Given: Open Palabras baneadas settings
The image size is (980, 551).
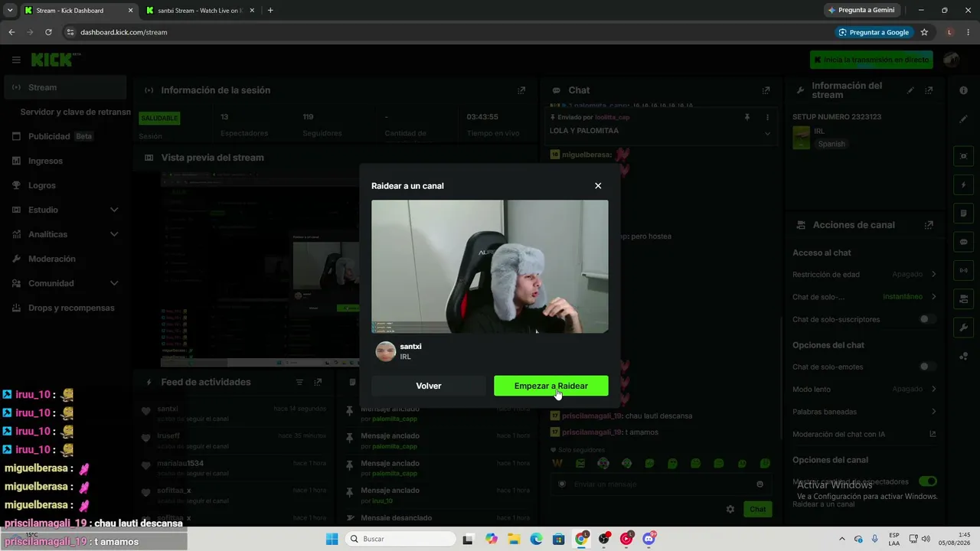Looking at the screenshot, I should [x=864, y=412].
